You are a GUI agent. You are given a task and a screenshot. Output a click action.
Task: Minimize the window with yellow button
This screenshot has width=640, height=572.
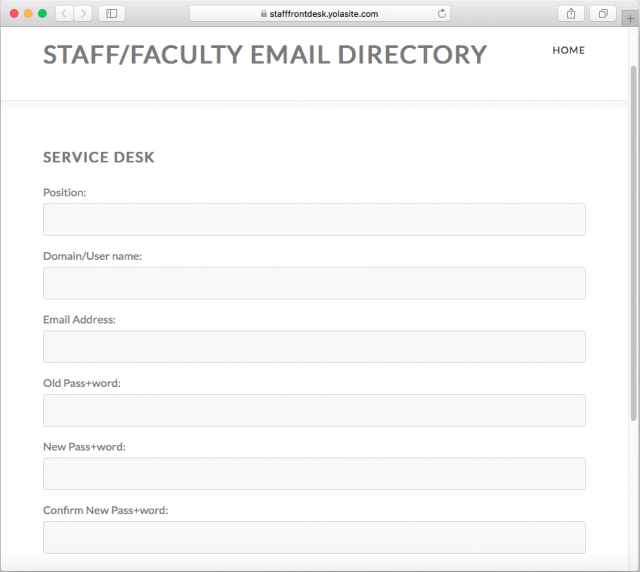tap(28, 13)
